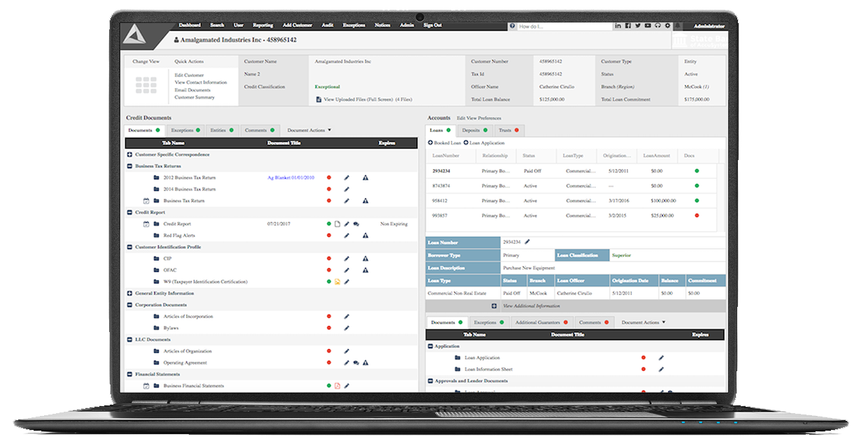Click the orange file icon on the W9 row
Image resolution: width=868 pixels, height=446 pixels.
[337, 282]
